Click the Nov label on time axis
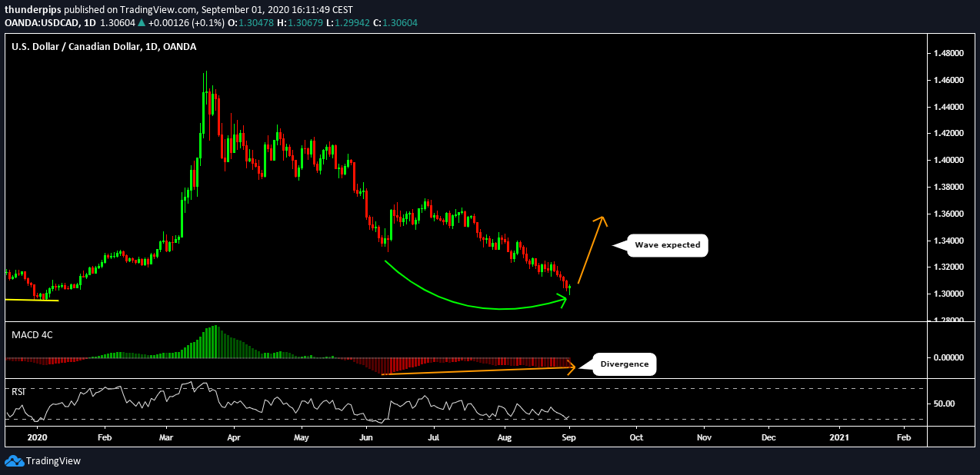Image resolution: width=980 pixels, height=475 pixels. click(704, 437)
